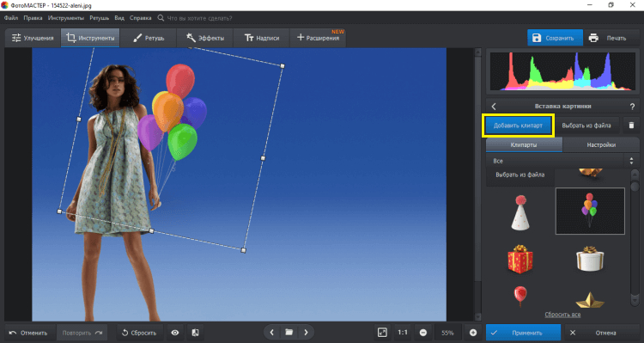Open the Файл menu
The image size is (644, 343).
pos(11,18)
